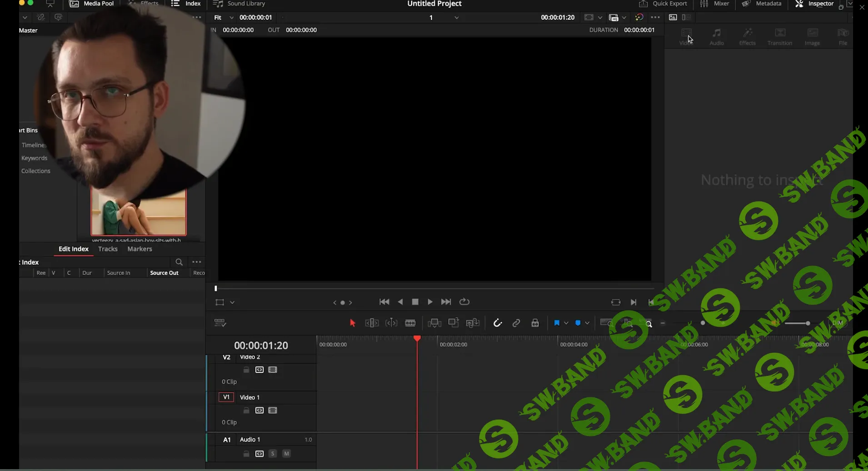This screenshot has height=471, width=868.
Task: Stop playback in the viewer
Action: [x=415, y=302]
